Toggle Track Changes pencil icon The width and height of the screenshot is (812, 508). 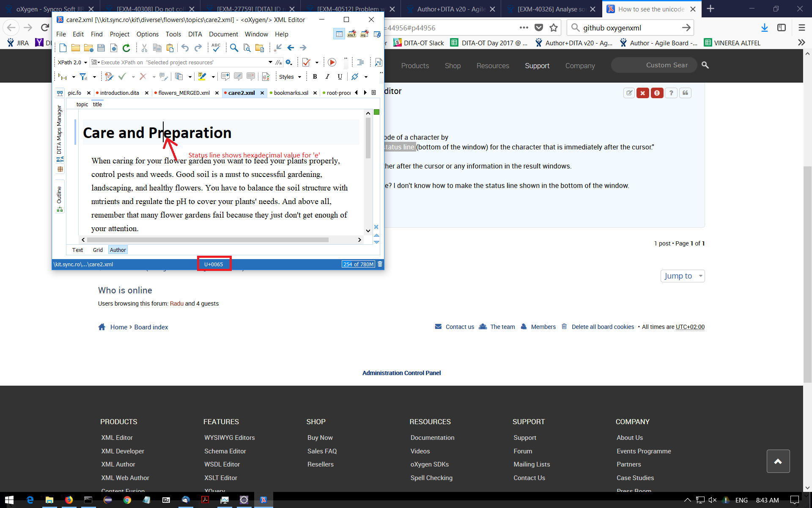pos(109,77)
